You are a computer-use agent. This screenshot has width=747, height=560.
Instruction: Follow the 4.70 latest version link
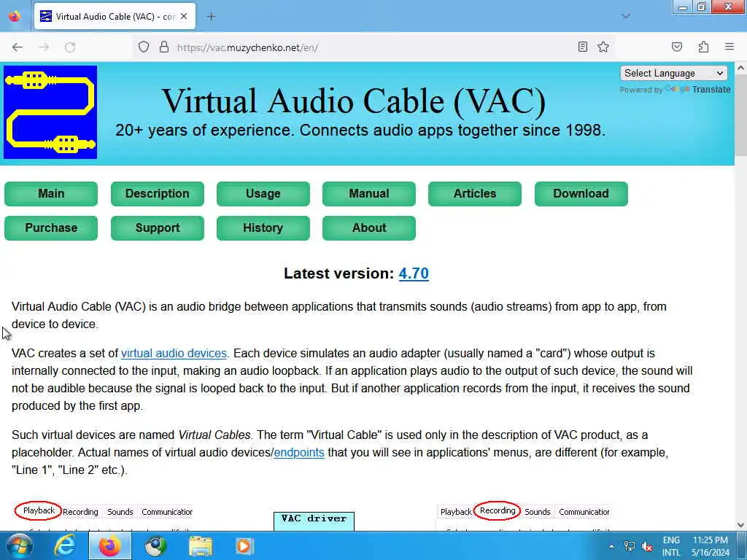click(x=414, y=273)
